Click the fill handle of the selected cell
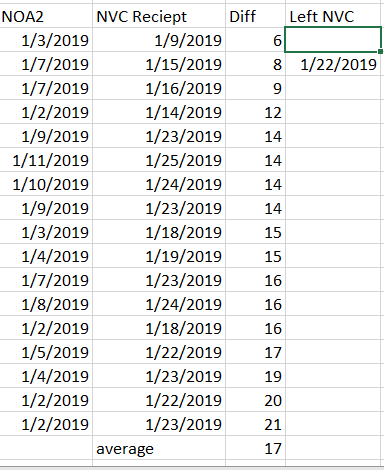This screenshot has height=470, width=384. click(x=381, y=52)
